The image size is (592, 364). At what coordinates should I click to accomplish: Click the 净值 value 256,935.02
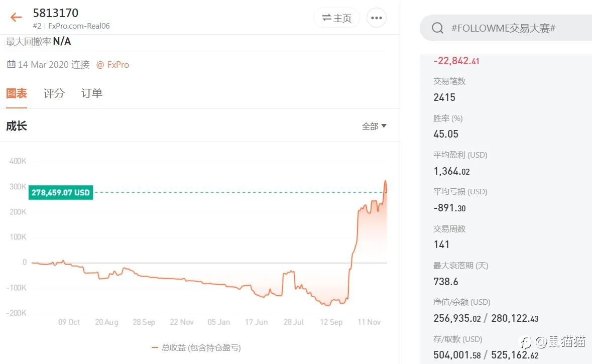[x=457, y=318]
